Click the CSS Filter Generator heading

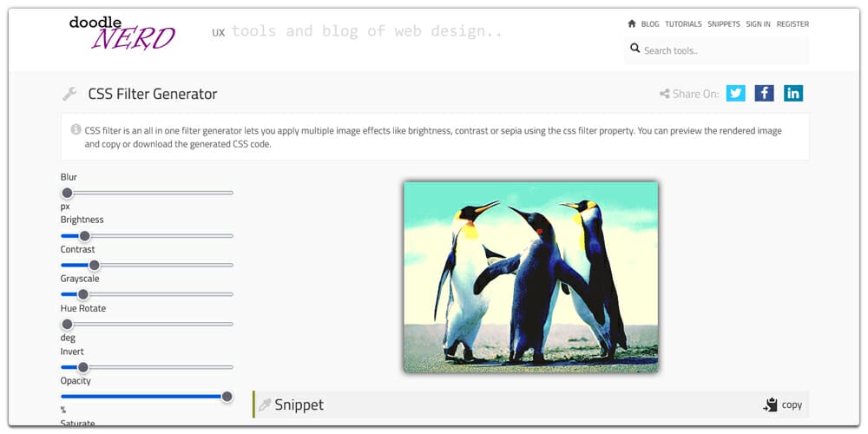pyautogui.click(x=153, y=94)
